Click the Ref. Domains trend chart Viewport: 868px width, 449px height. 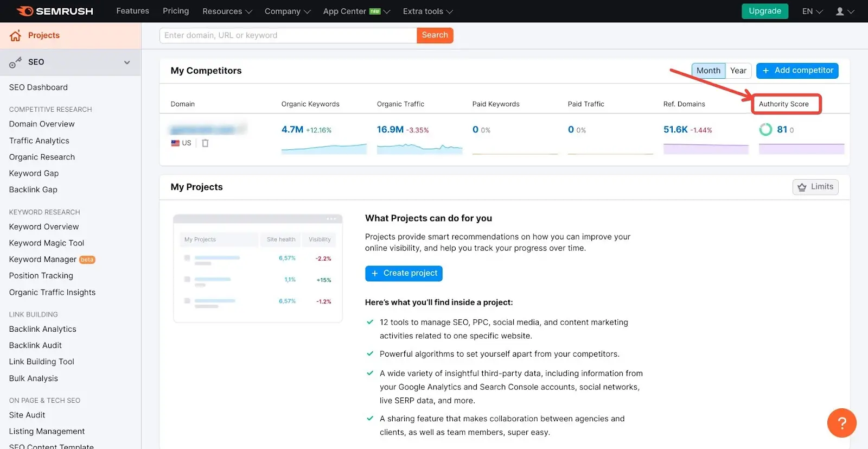point(706,148)
